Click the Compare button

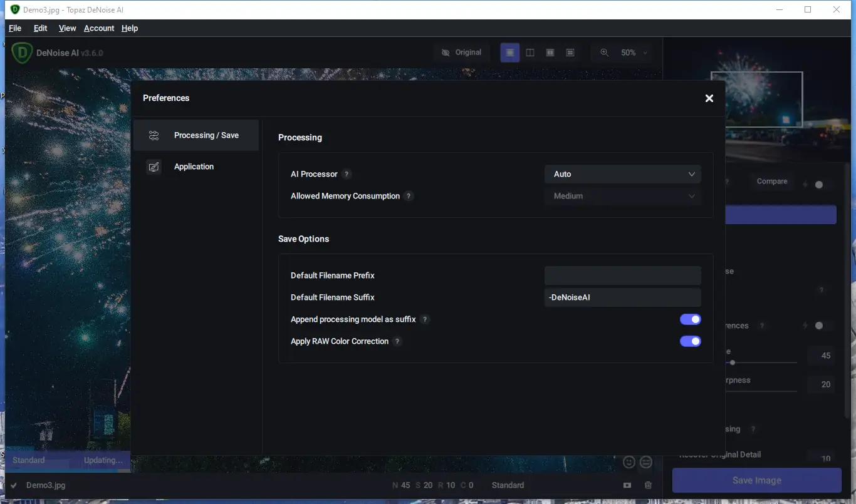click(772, 182)
